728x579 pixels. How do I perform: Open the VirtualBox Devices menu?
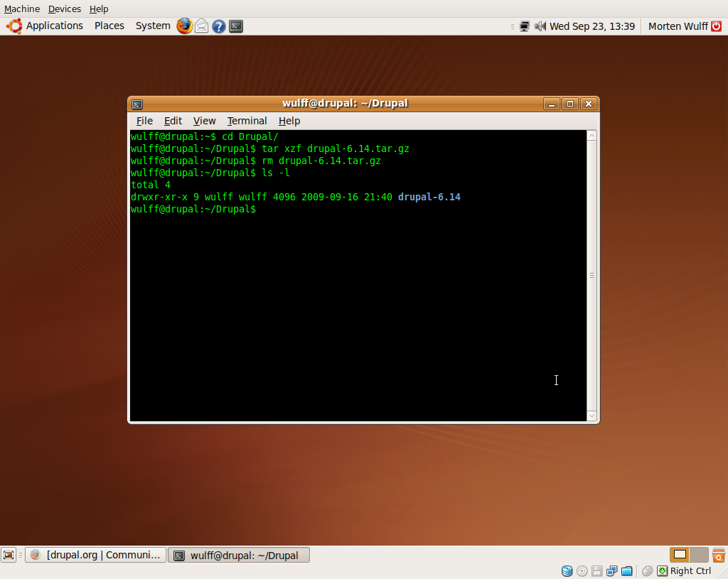[x=65, y=9]
